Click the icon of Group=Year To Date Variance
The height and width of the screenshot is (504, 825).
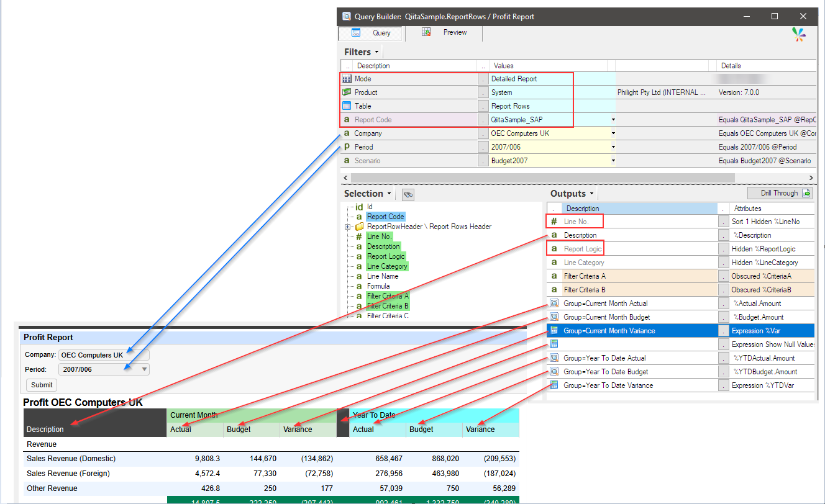pos(554,385)
